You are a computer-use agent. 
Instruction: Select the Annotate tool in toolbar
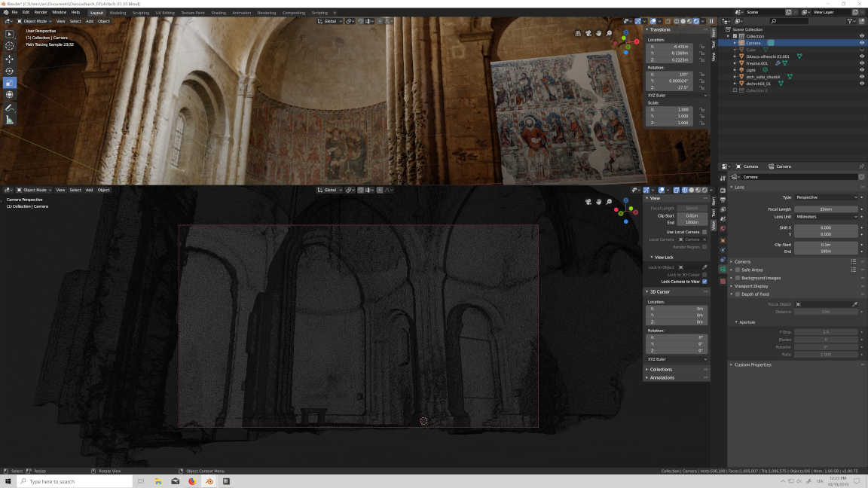coord(10,108)
